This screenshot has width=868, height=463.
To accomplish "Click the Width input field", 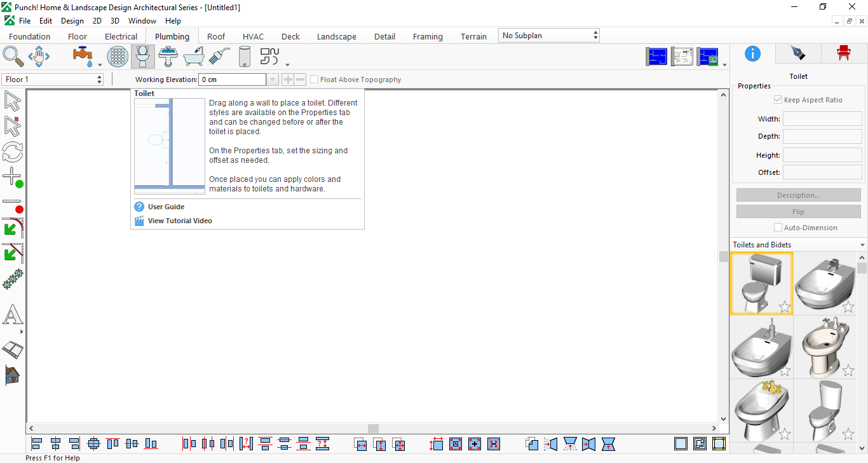I will point(822,119).
